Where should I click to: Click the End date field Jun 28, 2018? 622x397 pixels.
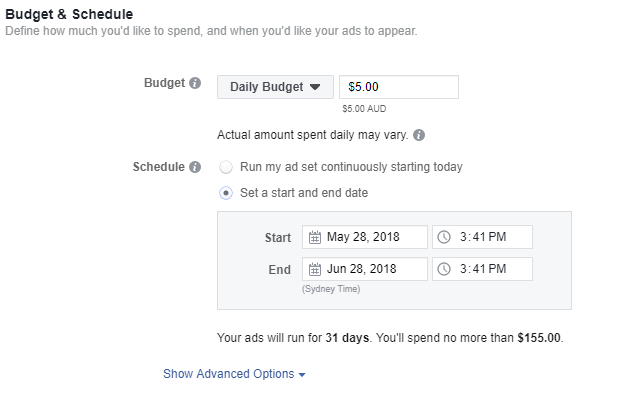[x=365, y=269]
